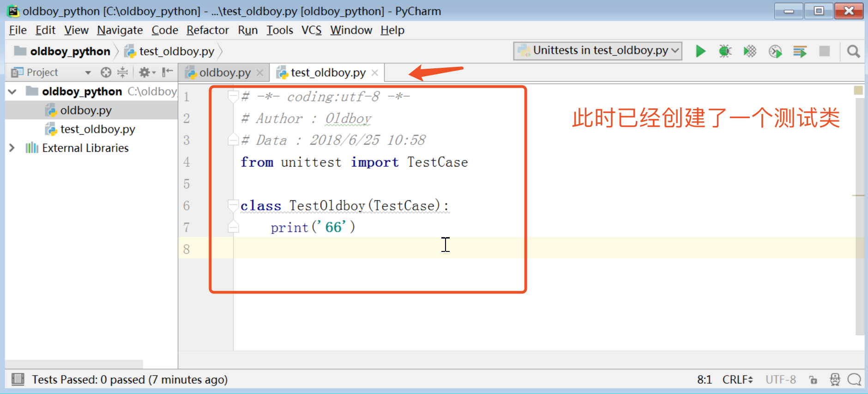Open the Tools menu

280,30
